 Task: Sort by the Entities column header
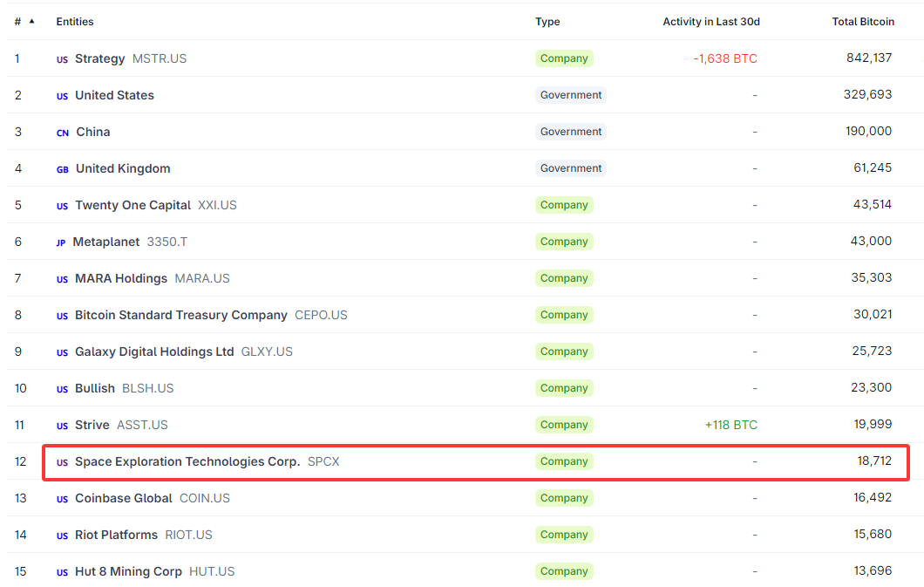click(x=75, y=22)
